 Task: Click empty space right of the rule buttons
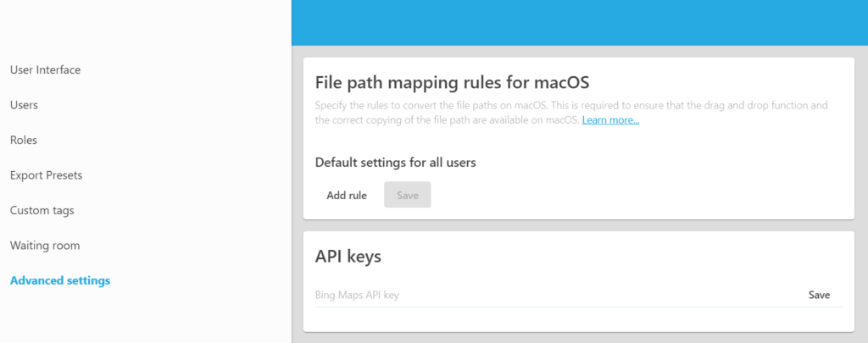pyautogui.click(x=636, y=195)
